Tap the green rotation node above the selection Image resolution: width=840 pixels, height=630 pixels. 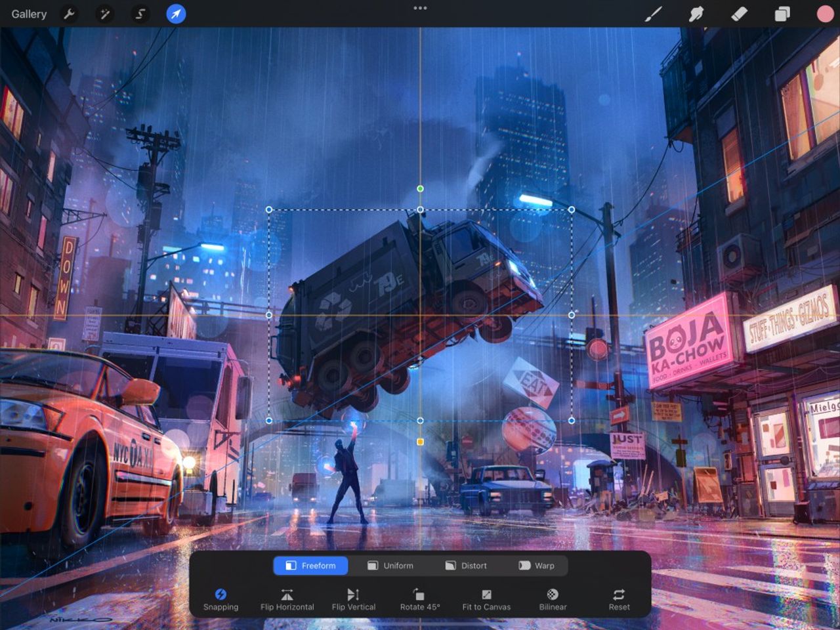click(x=421, y=188)
